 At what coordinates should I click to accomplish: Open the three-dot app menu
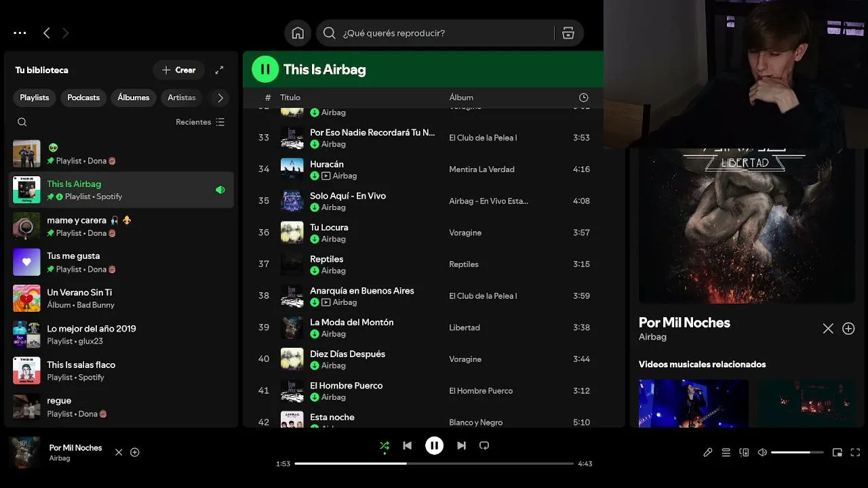pyautogui.click(x=20, y=33)
